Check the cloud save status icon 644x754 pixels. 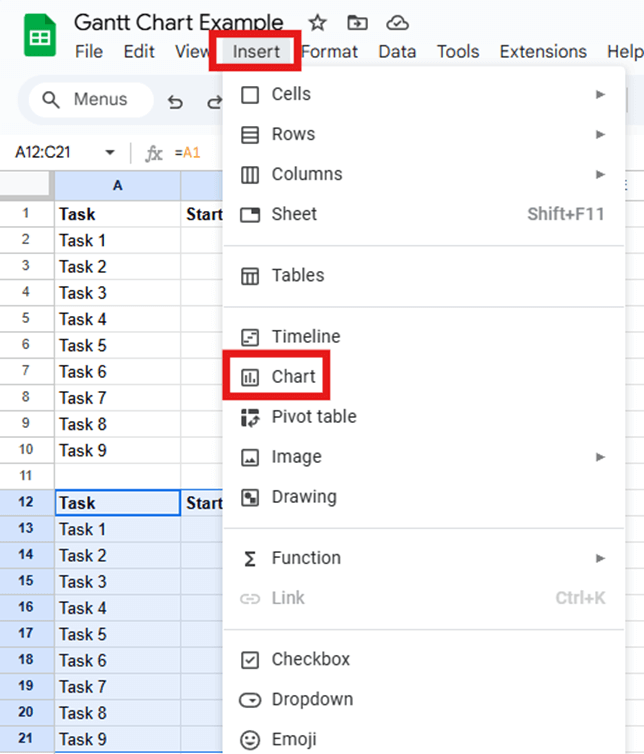pos(397,23)
